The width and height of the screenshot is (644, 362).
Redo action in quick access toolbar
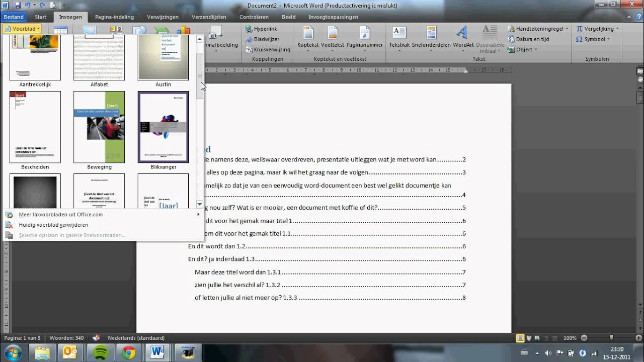pyautogui.click(x=43, y=6)
